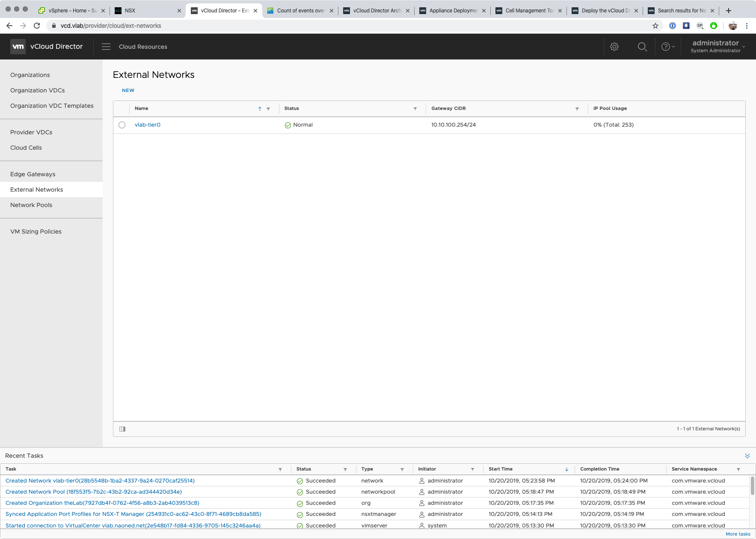
Task: Click the search magnifier icon
Action: point(642,47)
